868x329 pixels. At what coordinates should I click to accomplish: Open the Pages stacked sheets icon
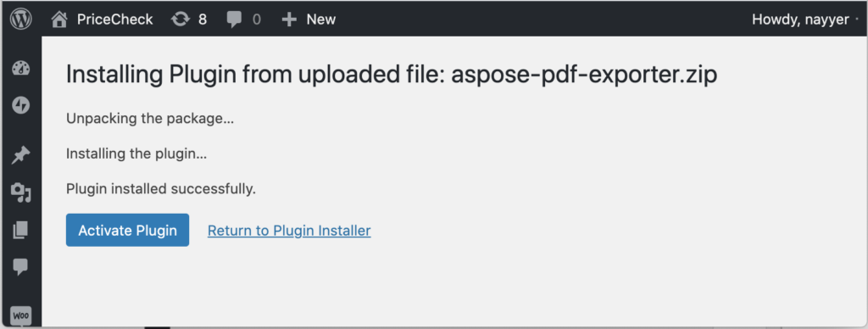20,229
